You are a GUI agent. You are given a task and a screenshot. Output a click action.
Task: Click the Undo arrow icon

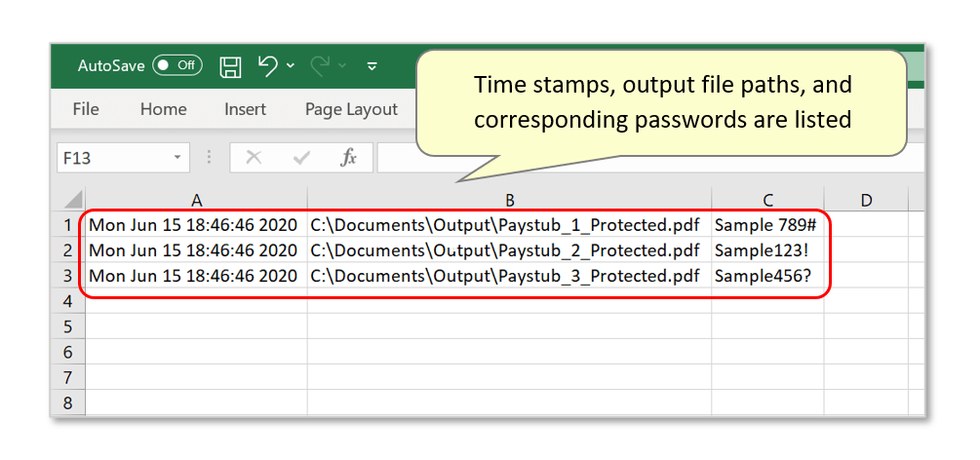pos(268,65)
